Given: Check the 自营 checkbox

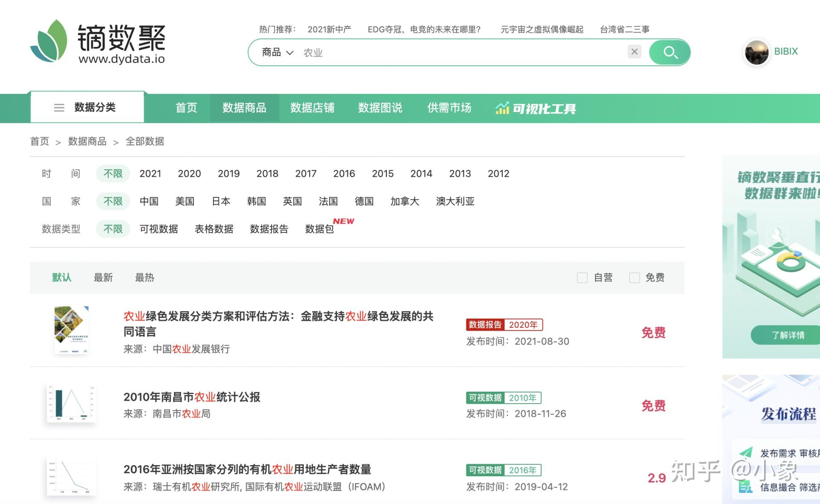Looking at the screenshot, I should 582,278.
